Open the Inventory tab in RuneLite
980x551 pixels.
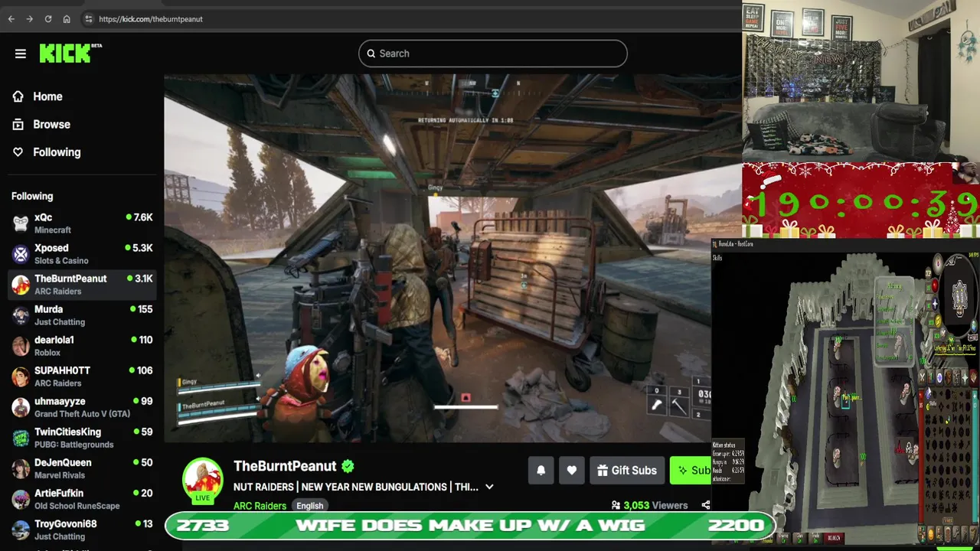[x=948, y=378]
